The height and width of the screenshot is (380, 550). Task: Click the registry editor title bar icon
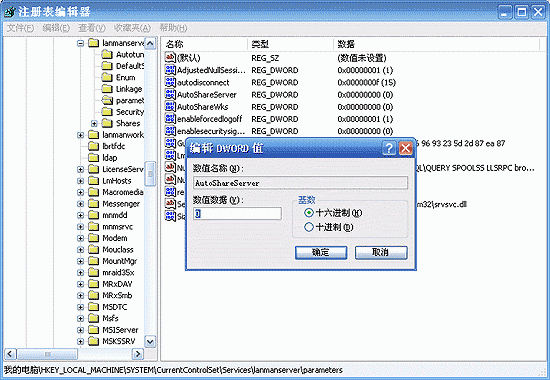(x=9, y=12)
